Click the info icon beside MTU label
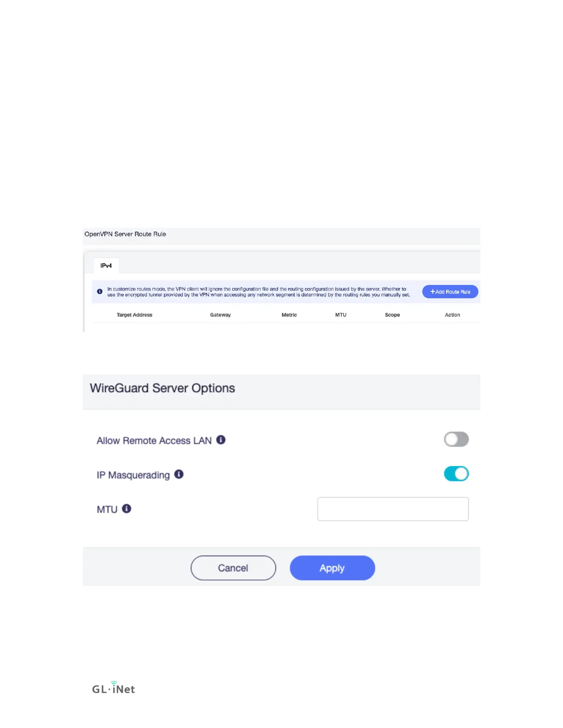563x728 pixels. click(x=126, y=509)
